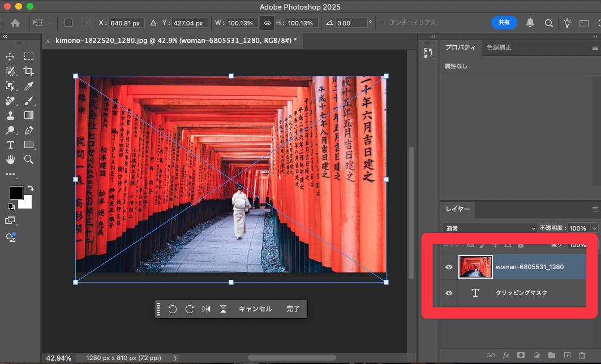The height and width of the screenshot is (364, 601).
Task: Link layers icon at panel bottom
Action: [x=490, y=355]
